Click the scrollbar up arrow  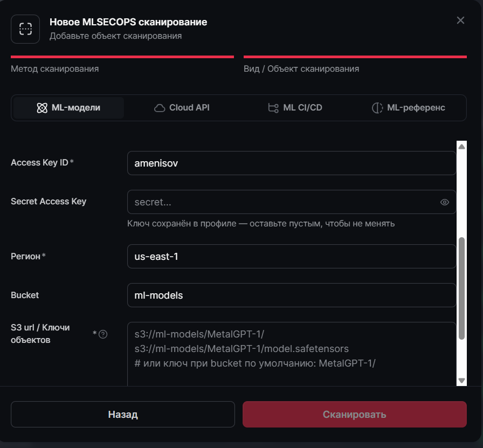(x=461, y=146)
